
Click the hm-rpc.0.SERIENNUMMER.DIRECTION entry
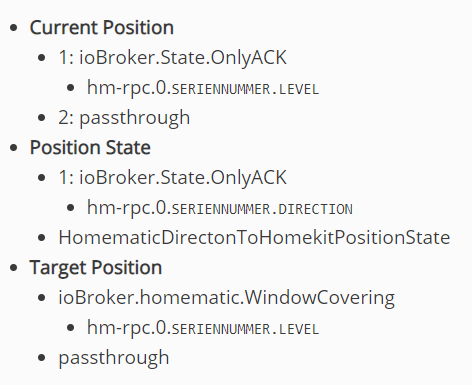pyautogui.click(x=220, y=208)
